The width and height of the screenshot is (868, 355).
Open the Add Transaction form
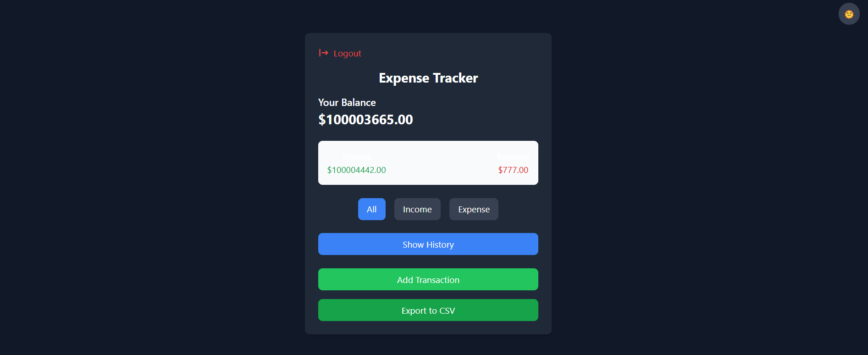coord(428,279)
